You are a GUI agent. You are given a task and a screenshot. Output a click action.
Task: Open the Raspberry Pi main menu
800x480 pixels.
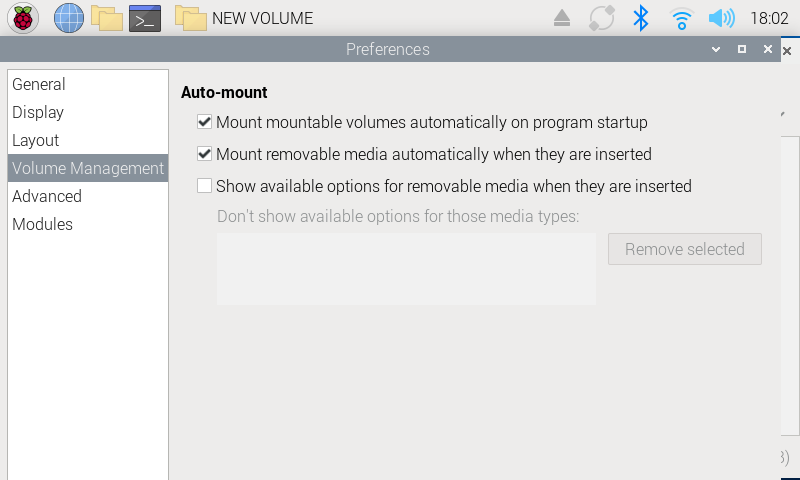point(23,17)
